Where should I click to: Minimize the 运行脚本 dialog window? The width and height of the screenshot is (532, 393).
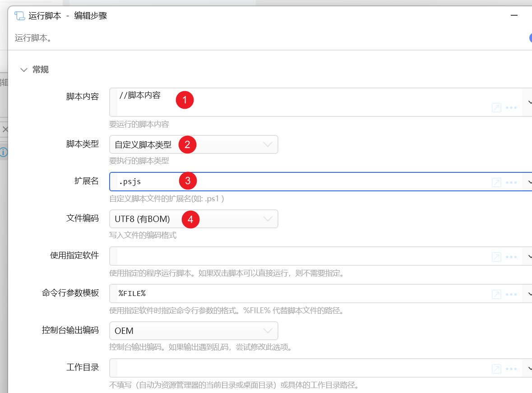[x=514, y=15]
